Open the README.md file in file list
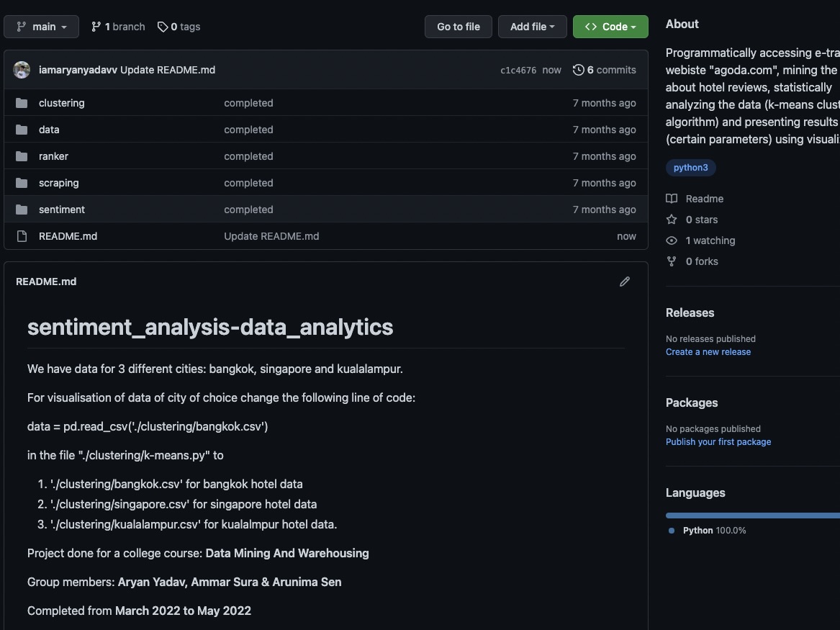 pos(68,236)
